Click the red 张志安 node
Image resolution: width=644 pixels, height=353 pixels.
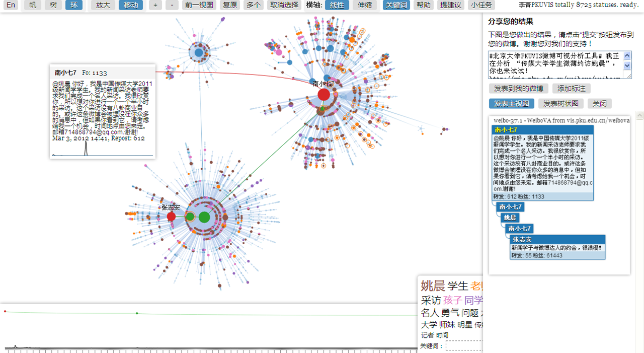point(171,217)
